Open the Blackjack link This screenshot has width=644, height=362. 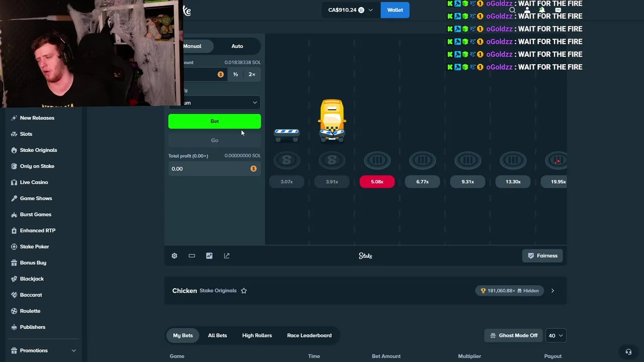pos(32,279)
